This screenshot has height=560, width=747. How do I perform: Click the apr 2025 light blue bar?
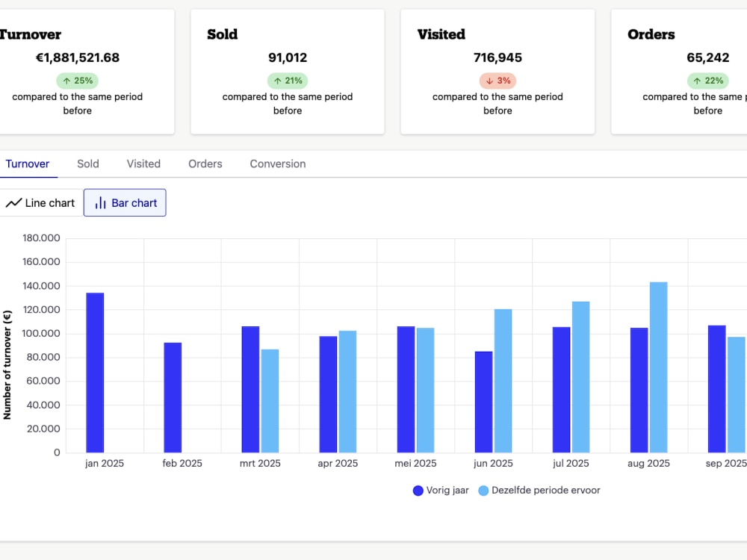[348, 392]
